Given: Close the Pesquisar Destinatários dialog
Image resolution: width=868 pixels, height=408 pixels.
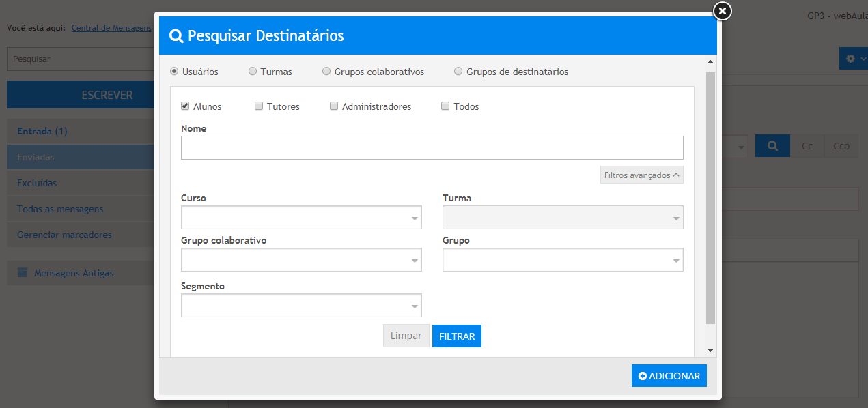Looking at the screenshot, I should pos(722,11).
